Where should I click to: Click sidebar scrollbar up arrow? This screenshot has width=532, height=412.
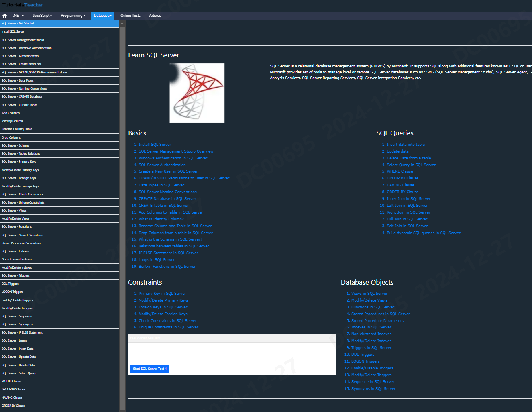(x=122, y=23)
